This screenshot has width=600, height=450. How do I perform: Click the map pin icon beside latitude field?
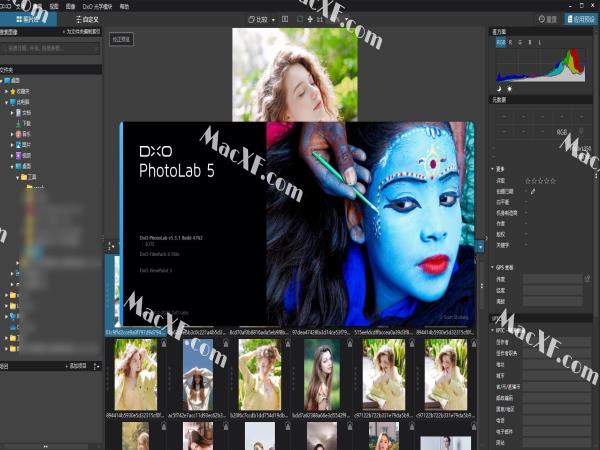(x=587, y=279)
